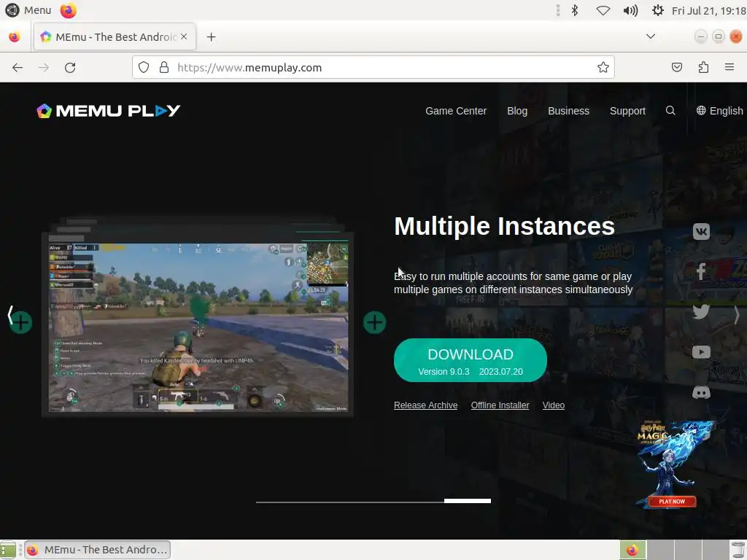Click the left green plus icon
The height and width of the screenshot is (560, 747).
click(x=20, y=322)
